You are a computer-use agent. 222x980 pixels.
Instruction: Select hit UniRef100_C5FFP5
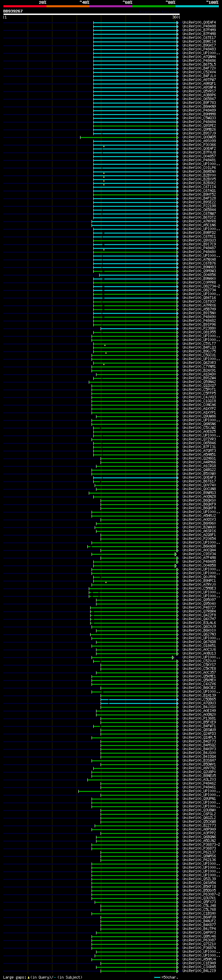coord(199,393)
